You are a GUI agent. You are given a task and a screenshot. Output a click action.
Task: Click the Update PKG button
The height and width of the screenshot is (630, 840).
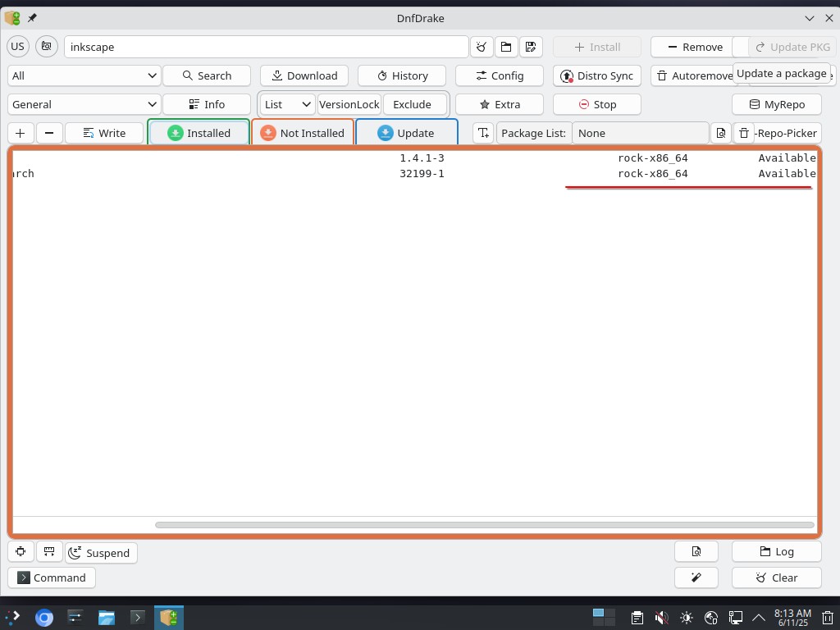(792, 47)
